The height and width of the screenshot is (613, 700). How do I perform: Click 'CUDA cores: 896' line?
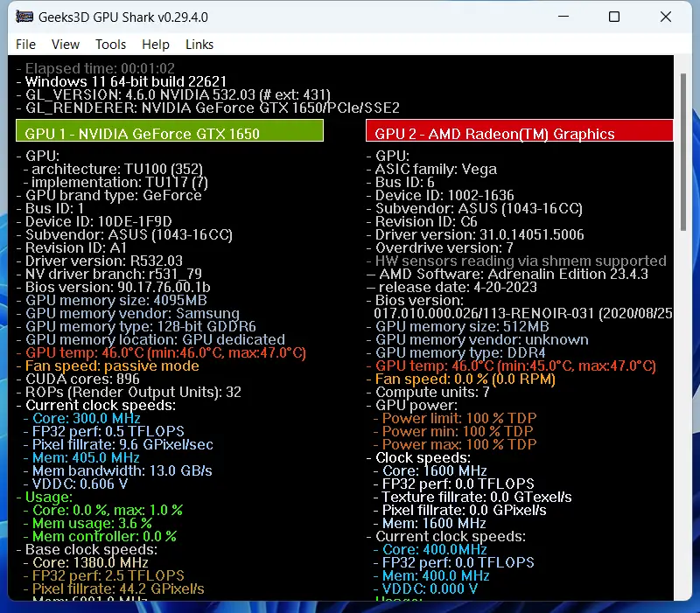[x=78, y=380]
